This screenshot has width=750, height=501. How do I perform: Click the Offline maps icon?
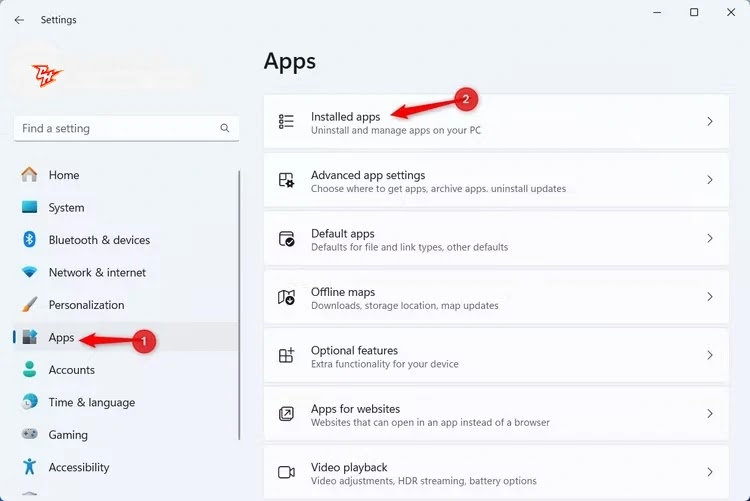(x=286, y=297)
